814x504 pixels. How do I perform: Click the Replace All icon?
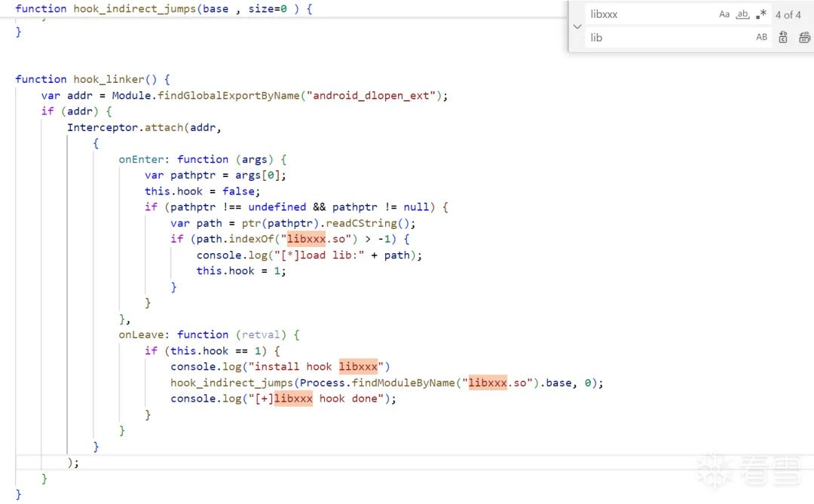(x=805, y=38)
